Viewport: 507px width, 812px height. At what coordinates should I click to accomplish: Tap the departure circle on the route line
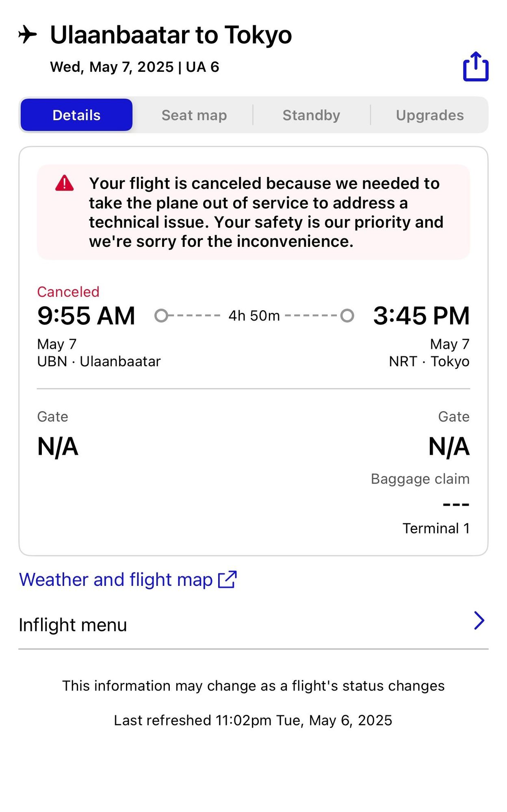tap(161, 315)
